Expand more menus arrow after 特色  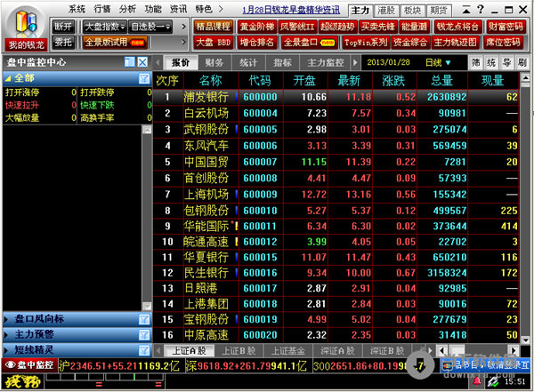click(x=221, y=9)
